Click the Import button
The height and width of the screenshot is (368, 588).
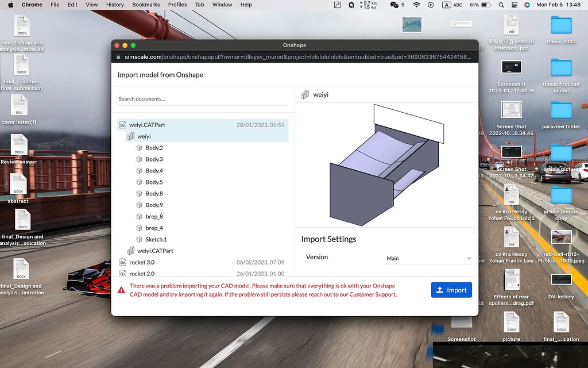tap(451, 290)
